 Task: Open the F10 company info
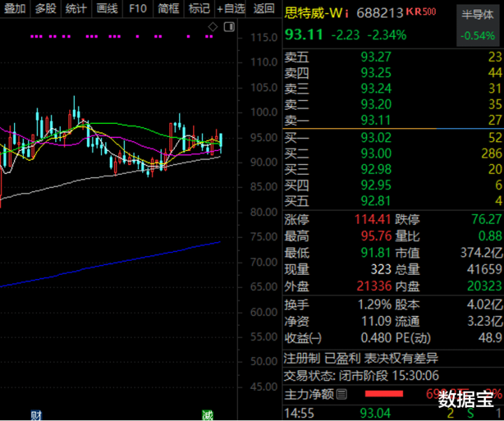click(x=138, y=8)
